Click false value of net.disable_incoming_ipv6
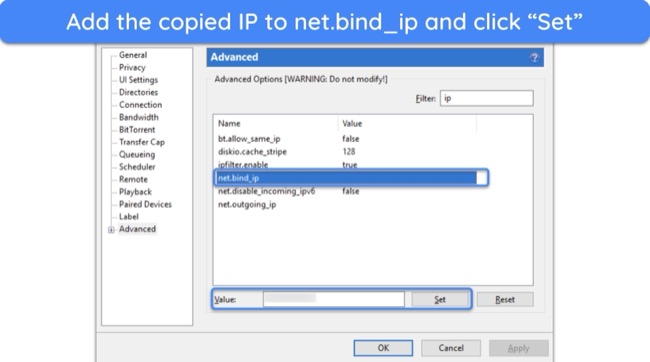The image size is (650, 362). (351, 191)
